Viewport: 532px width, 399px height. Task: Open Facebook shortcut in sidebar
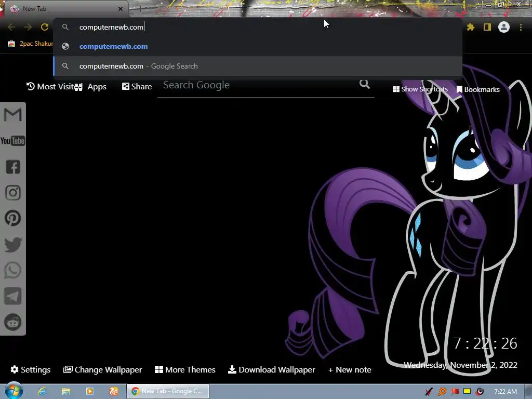tap(13, 167)
